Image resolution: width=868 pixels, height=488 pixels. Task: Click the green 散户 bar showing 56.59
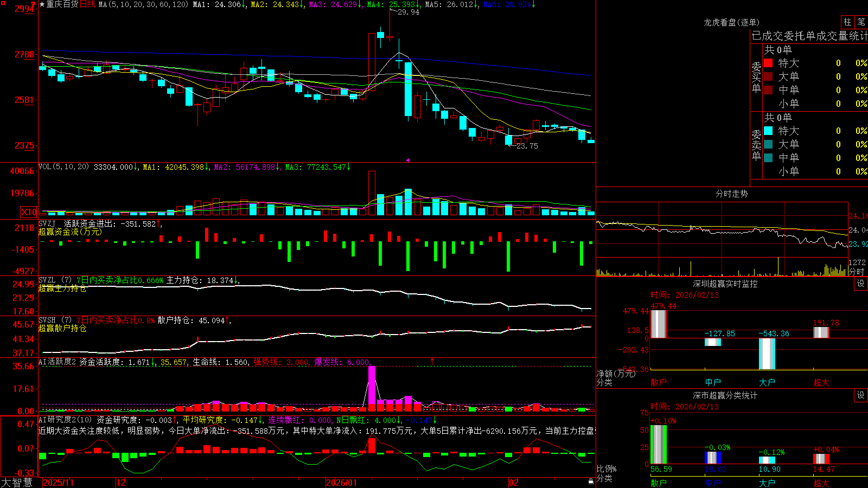coord(659,444)
